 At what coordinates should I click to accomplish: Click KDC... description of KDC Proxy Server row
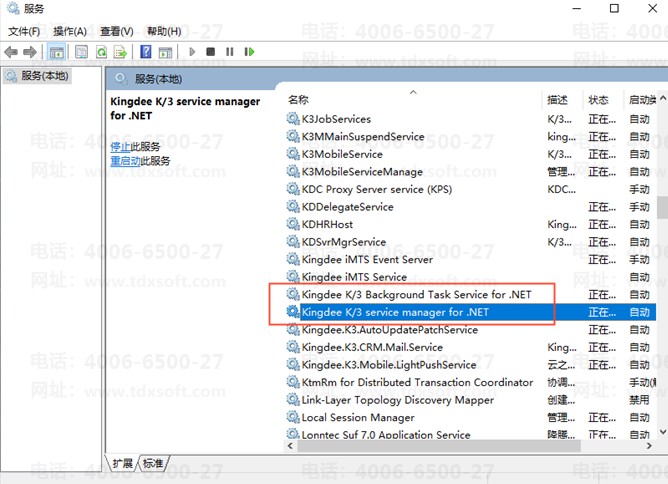[x=561, y=190]
